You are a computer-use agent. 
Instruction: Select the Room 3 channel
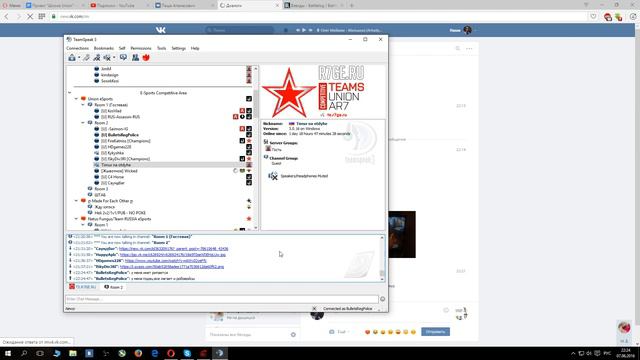(x=101, y=189)
